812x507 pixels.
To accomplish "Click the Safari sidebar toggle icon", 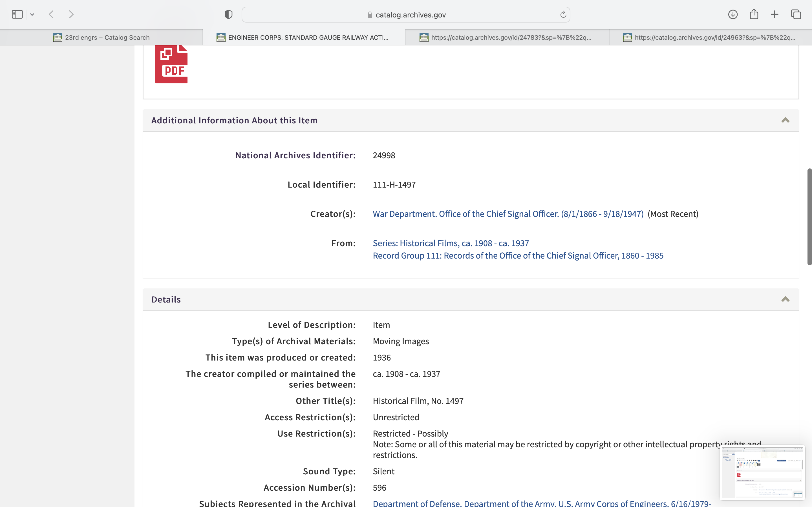I will pos(17,14).
